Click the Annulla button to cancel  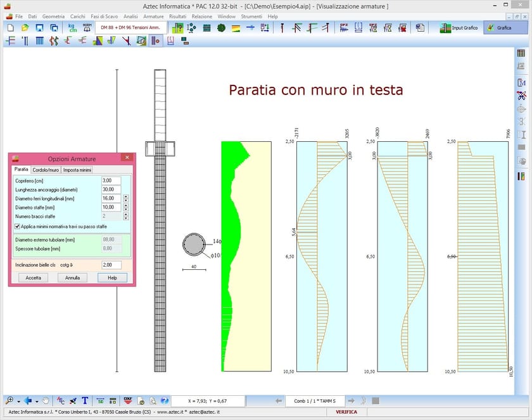point(72,277)
